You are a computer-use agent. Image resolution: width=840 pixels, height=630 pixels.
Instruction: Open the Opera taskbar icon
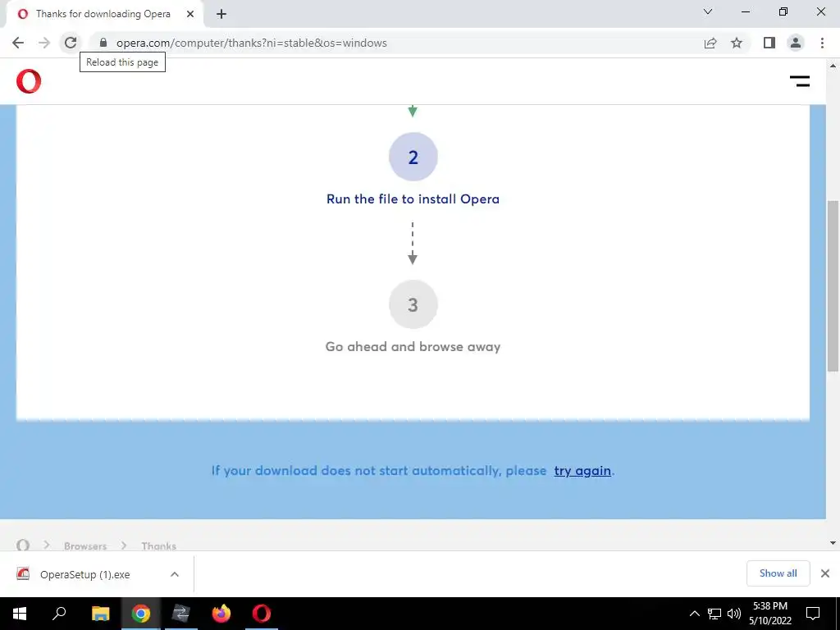point(262,614)
